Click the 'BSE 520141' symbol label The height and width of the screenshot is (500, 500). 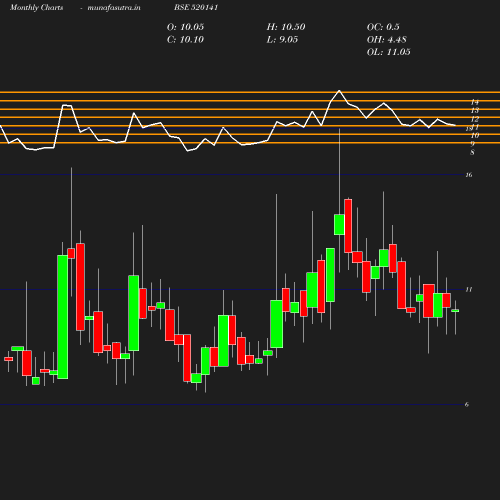pos(196,7)
